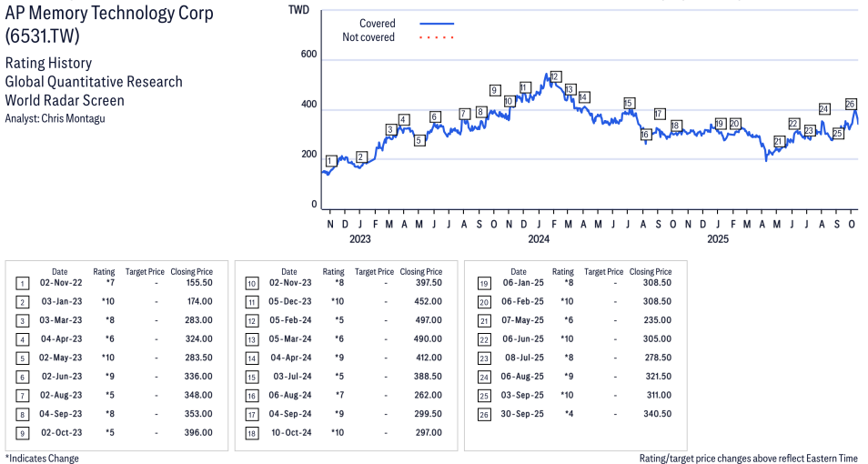Click the 2024 year label on the x-axis
Image resolution: width=868 pixels, height=464 pixels.
(x=539, y=239)
